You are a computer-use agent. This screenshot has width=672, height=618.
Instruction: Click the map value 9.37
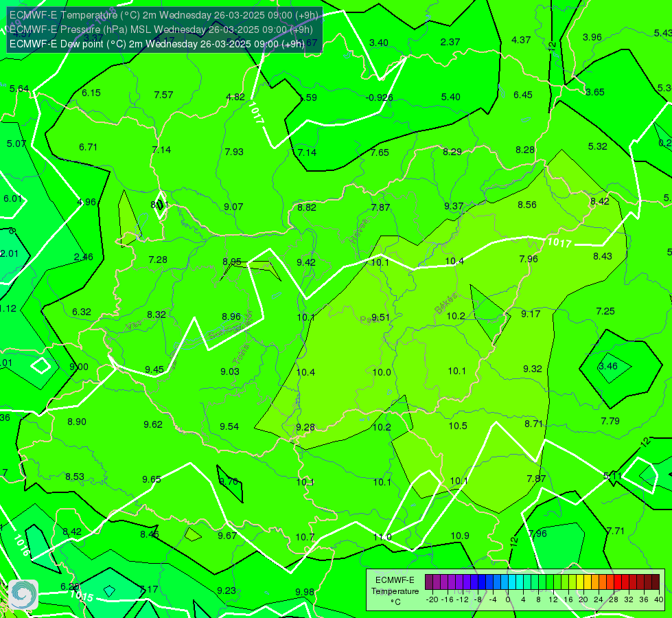pos(454,206)
